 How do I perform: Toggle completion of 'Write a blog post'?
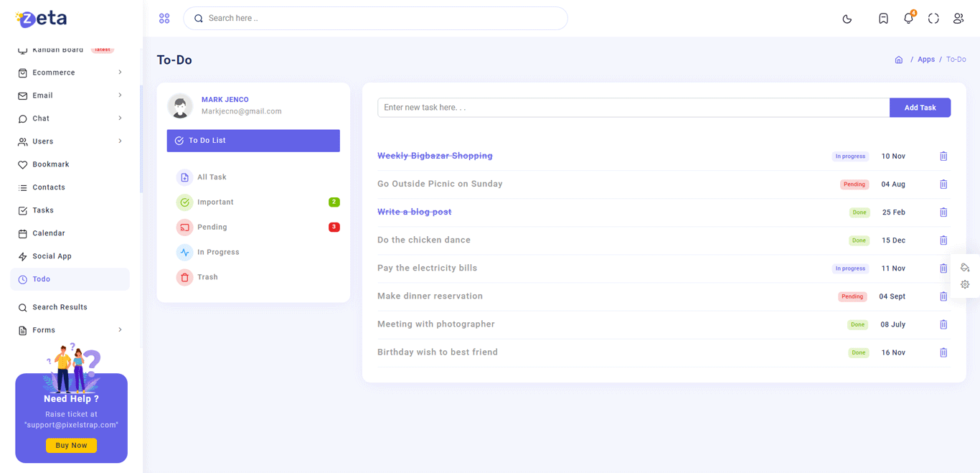[414, 212]
